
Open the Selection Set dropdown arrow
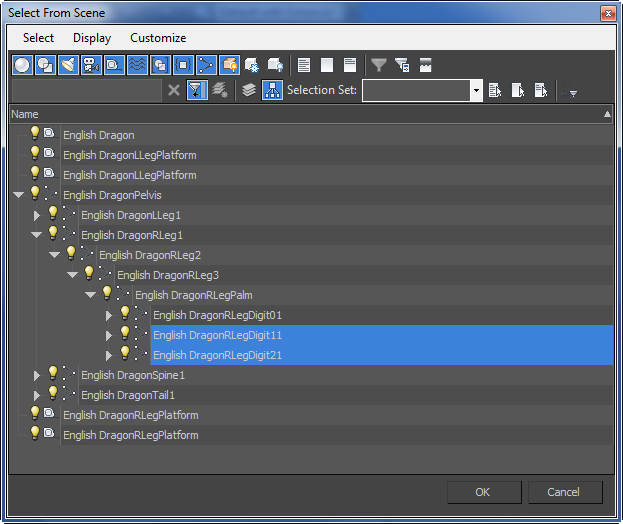click(x=476, y=91)
